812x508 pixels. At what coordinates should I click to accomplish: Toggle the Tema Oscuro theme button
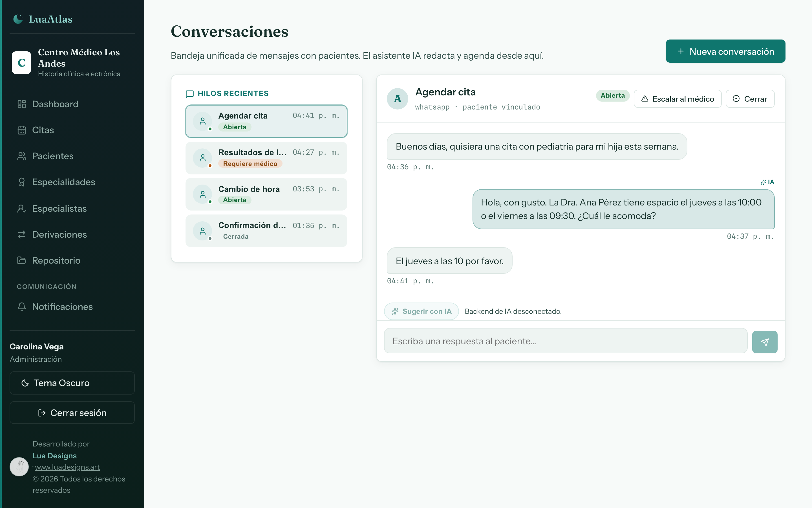(72, 383)
